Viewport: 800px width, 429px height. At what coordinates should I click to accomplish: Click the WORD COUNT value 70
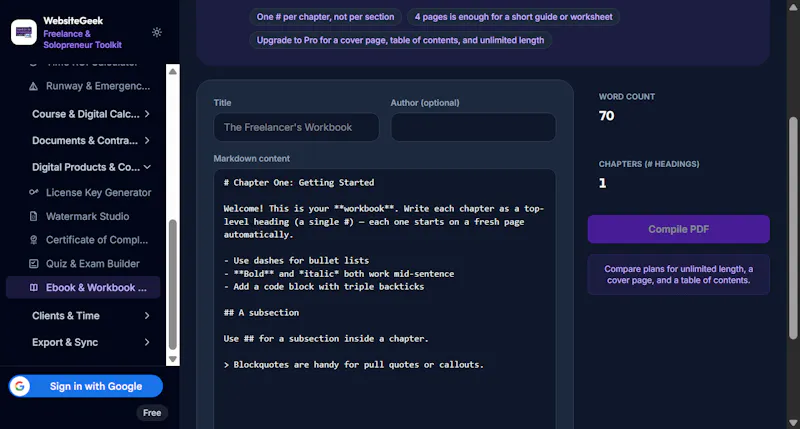[x=607, y=116]
